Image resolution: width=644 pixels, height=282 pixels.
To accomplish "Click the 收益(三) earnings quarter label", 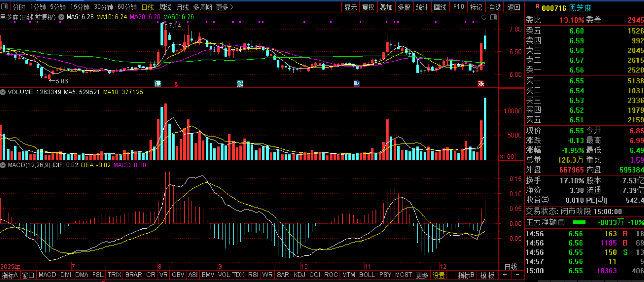I will [x=538, y=200].
